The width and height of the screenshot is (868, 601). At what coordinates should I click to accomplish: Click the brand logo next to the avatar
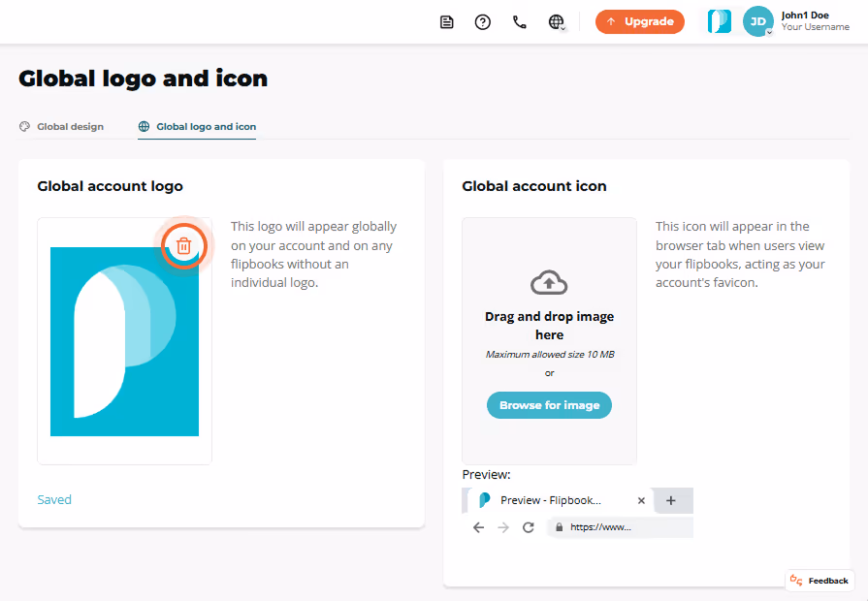tap(720, 21)
